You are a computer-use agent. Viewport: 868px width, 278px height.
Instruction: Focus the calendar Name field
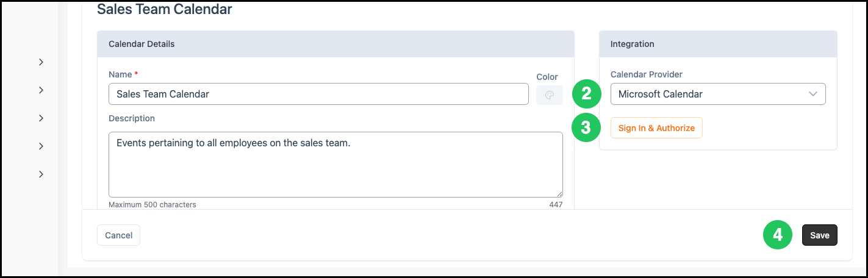tap(318, 94)
